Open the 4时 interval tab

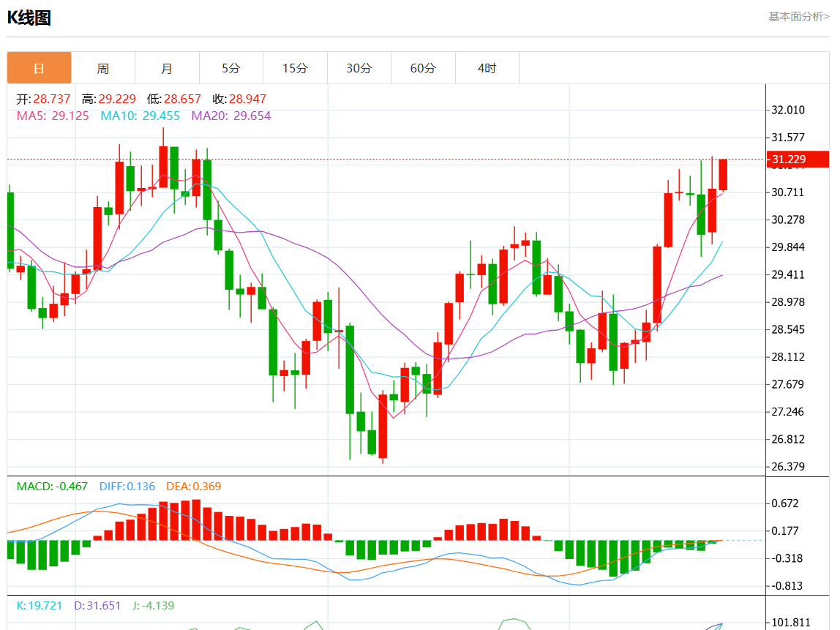click(x=487, y=68)
